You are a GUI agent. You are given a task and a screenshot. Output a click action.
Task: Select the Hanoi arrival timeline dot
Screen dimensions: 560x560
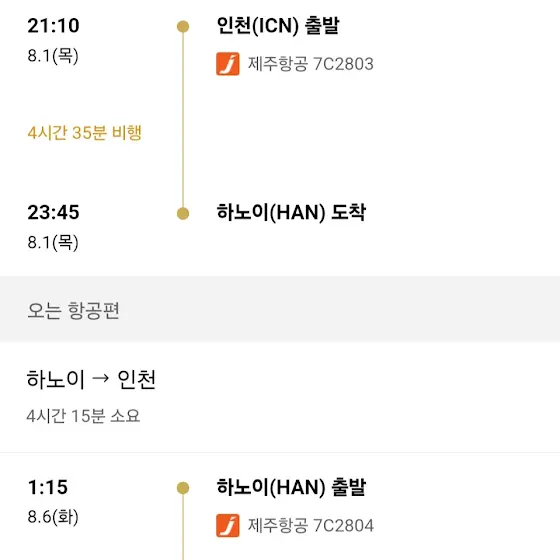pyautogui.click(x=183, y=213)
